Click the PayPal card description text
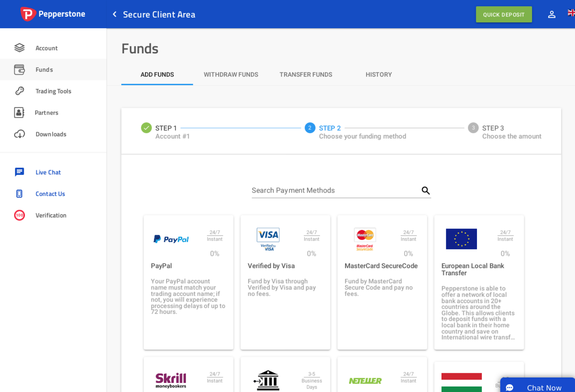This screenshot has width=575, height=392. [x=188, y=297]
